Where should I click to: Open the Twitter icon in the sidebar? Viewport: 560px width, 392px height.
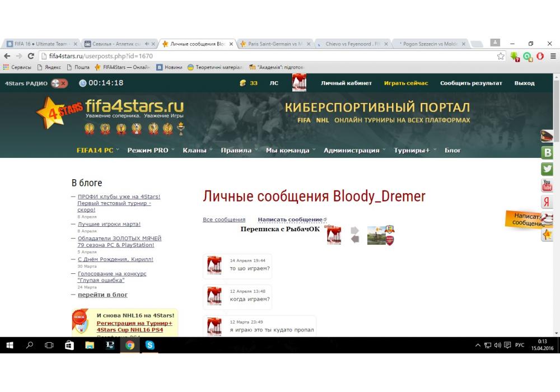click(x=547, y=169)
